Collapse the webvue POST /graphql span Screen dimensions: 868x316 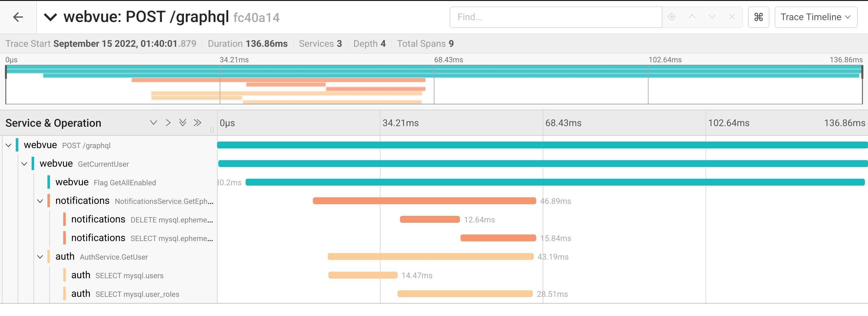(x=8, y=145)
